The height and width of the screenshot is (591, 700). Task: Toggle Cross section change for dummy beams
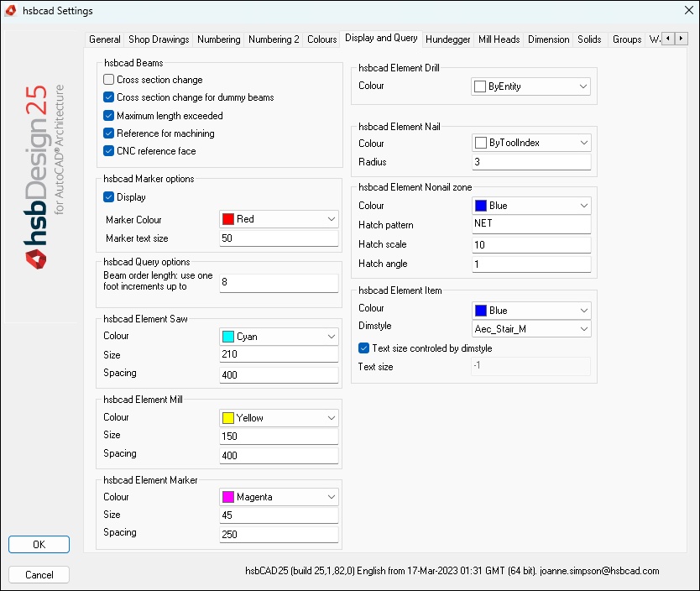coord(108,97)
